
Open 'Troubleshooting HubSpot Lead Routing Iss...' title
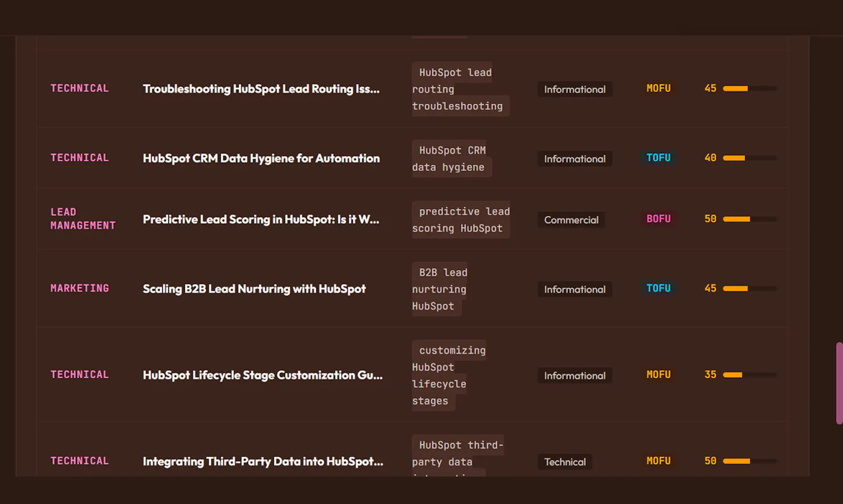[261, 89]
